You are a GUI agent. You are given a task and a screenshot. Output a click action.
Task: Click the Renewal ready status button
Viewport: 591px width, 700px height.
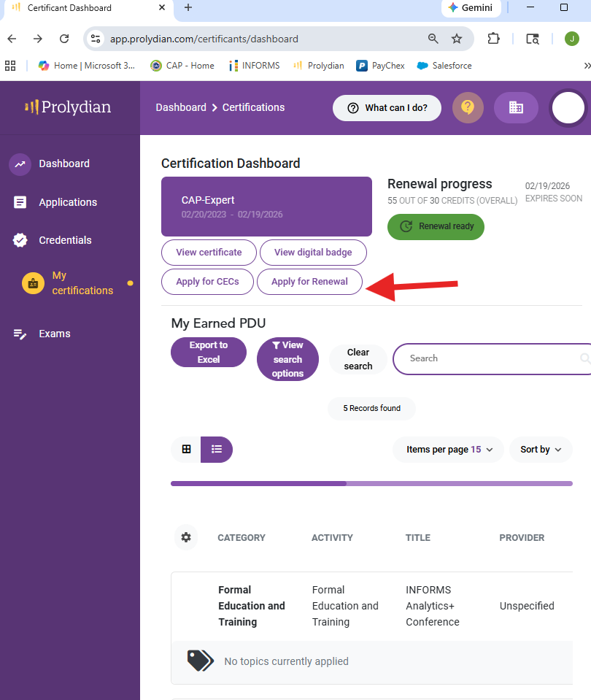coord(436,226)
